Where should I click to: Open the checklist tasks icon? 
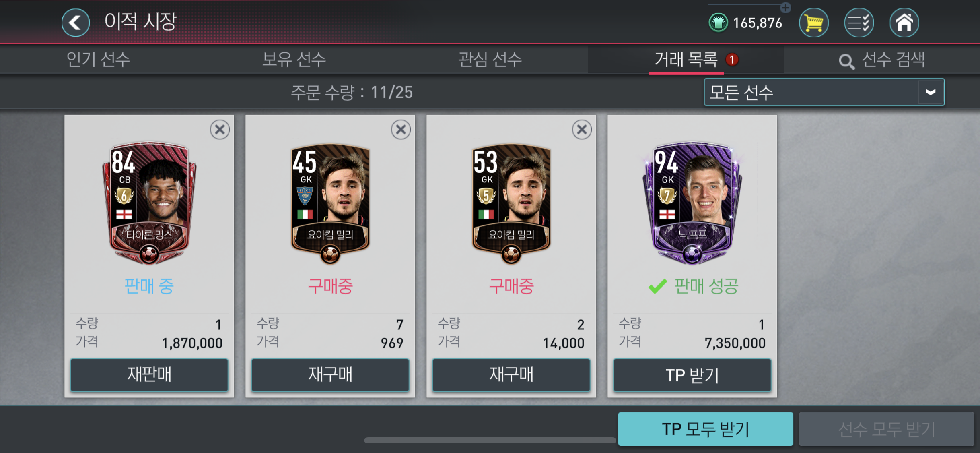click(859, 23)
